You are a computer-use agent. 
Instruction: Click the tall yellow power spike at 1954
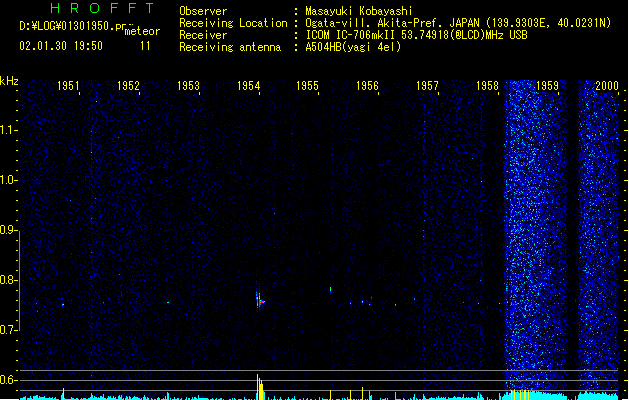260,387
